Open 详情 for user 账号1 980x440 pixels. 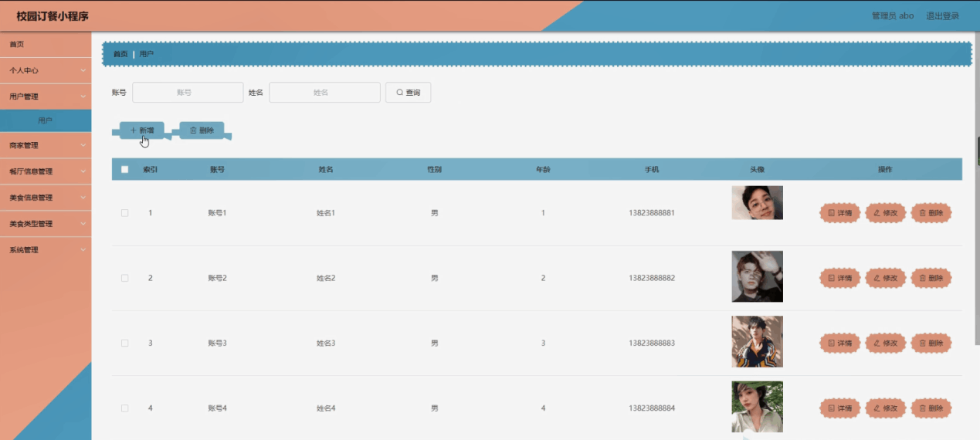click(839, 213)
